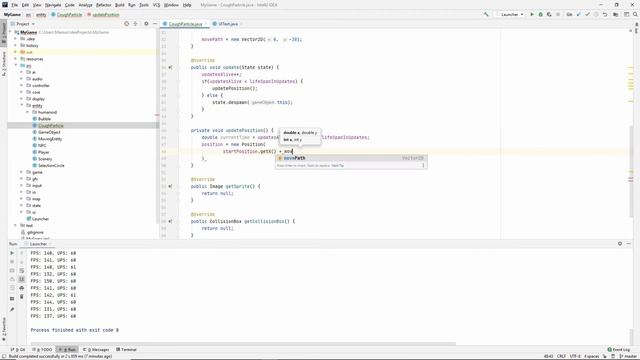Expand the resources folder
The height and width of the screenshot is (360, 640).
point(16,59)
